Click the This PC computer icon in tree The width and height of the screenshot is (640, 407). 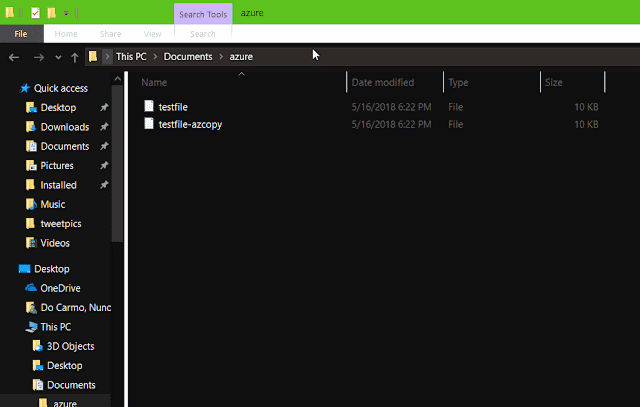click(31, 327)
